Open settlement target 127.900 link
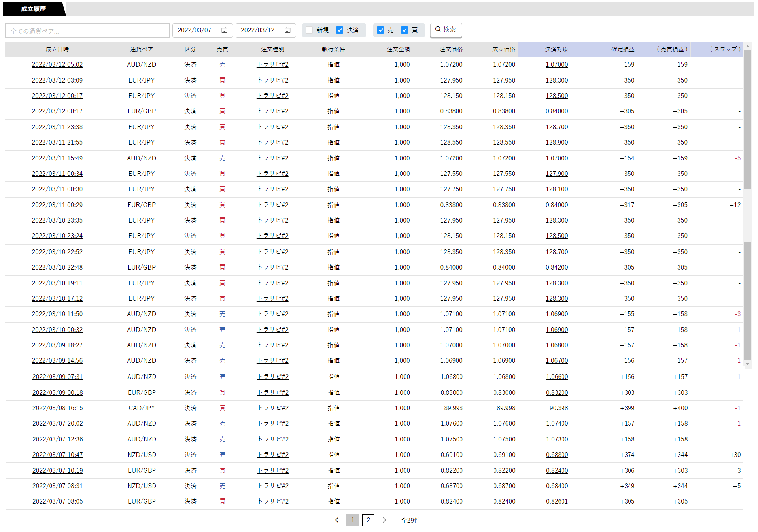This screenshot has width=758, height=532. point(557,174)
